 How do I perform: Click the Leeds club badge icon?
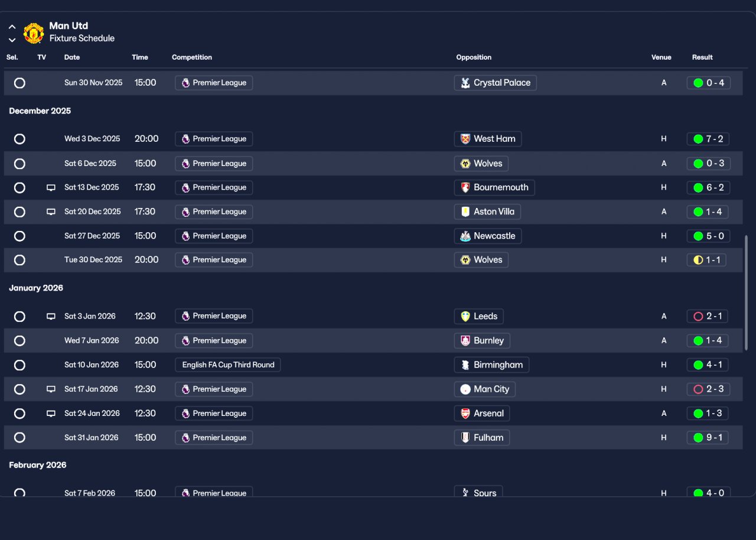[x=465, y=317]
